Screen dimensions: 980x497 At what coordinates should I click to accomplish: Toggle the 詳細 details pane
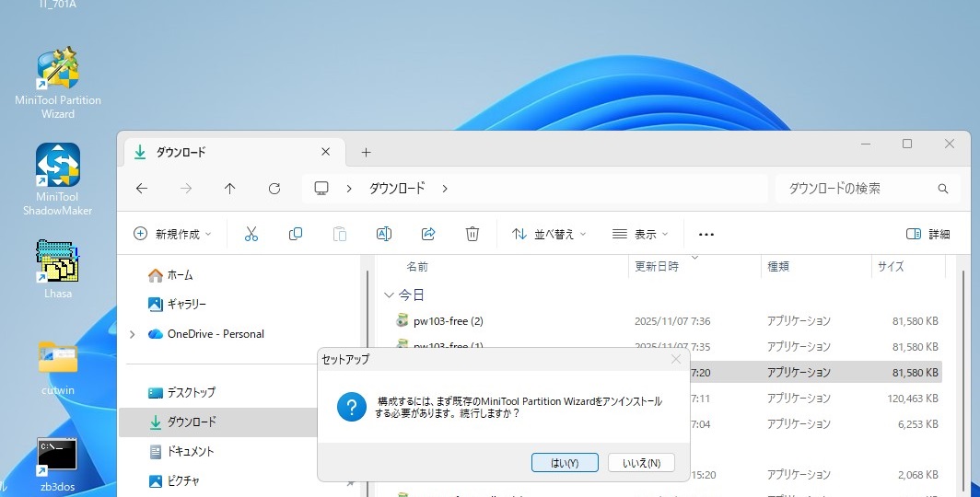927,234
